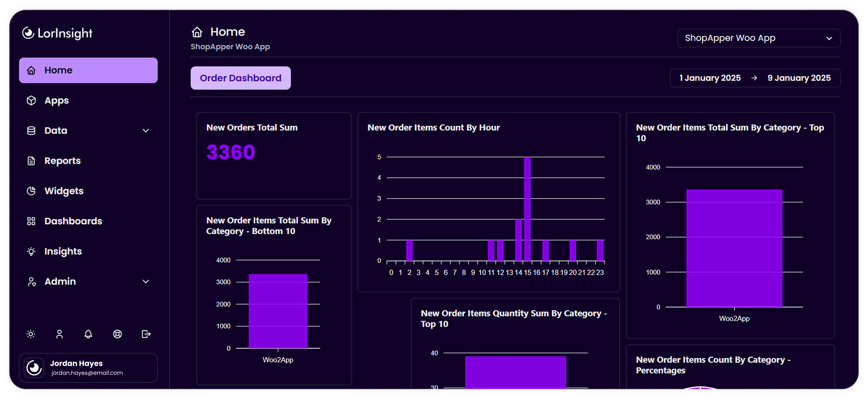Select the Order Dashboard tab
This screenshot has height=398, width=868.
[241, 78]
